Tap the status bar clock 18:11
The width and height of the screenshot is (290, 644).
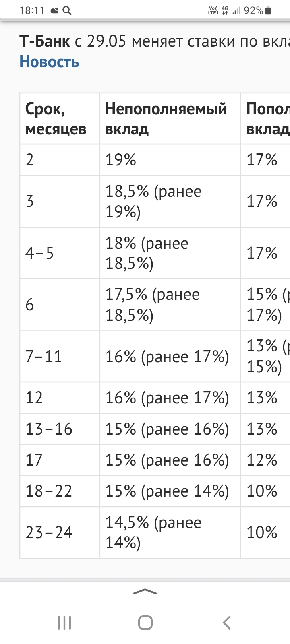32,11
